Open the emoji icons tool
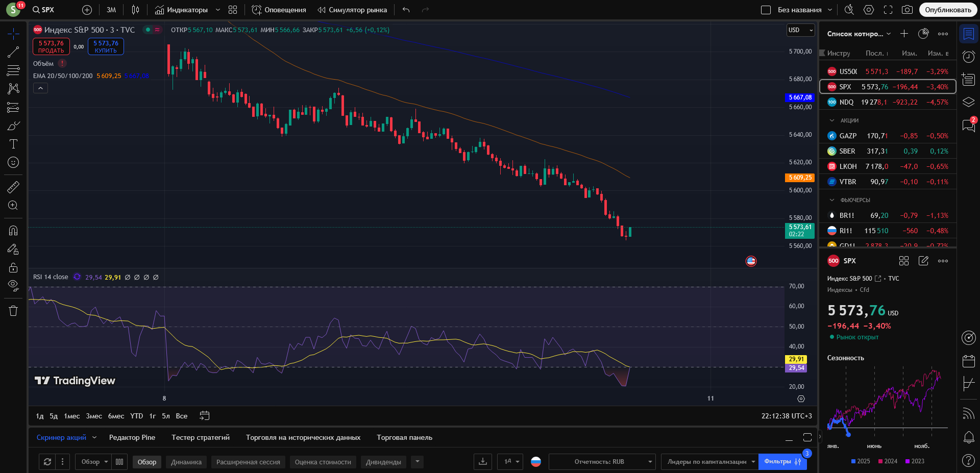The width and height of the screenshot is (980, 473). pos(13,162)
